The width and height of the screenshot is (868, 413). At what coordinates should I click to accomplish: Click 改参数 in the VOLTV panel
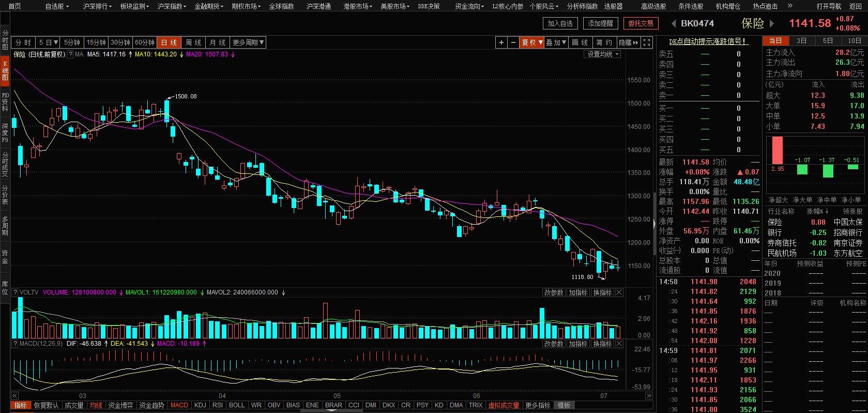click(x=554, y=292)
